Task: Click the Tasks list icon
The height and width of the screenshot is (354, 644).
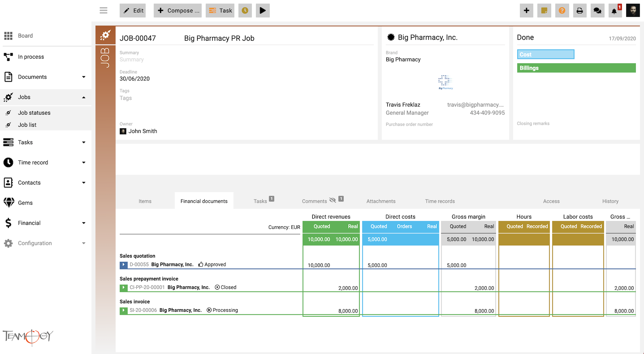Action: tap(8, 142)
